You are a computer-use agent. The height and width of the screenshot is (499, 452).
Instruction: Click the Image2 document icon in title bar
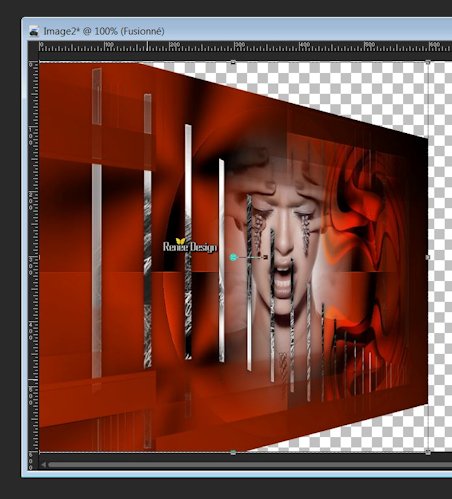click(x=34, y=31)
